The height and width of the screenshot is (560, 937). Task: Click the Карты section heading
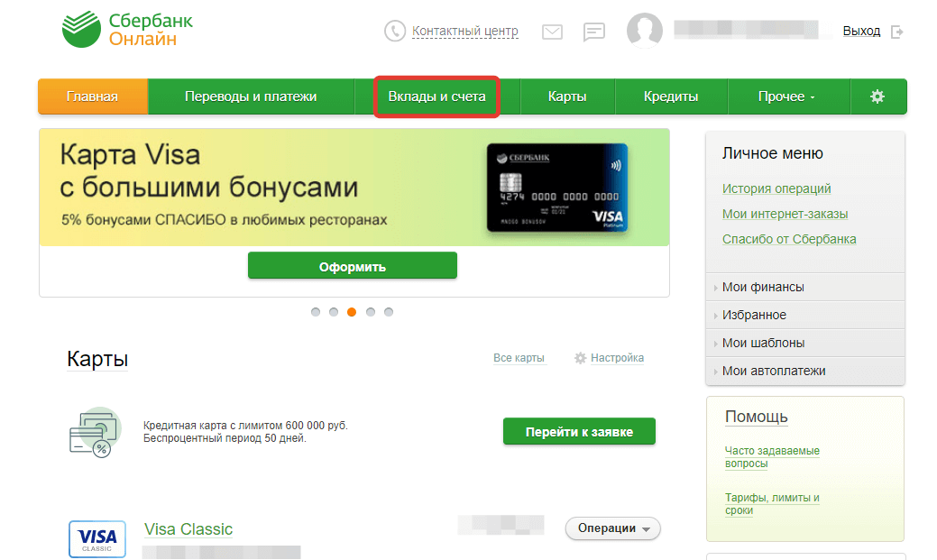tap(97, 359)
